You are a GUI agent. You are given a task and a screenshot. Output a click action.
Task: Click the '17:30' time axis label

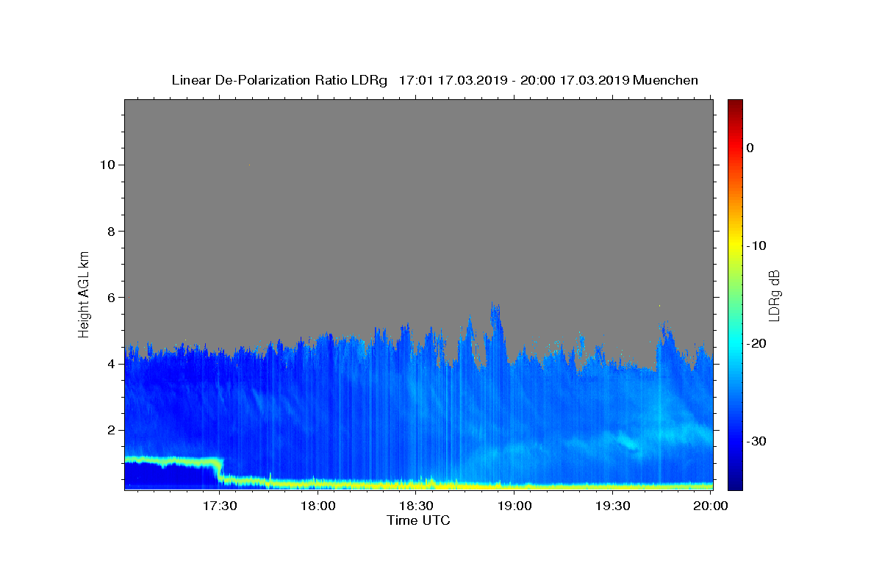[x=220, y=506]
